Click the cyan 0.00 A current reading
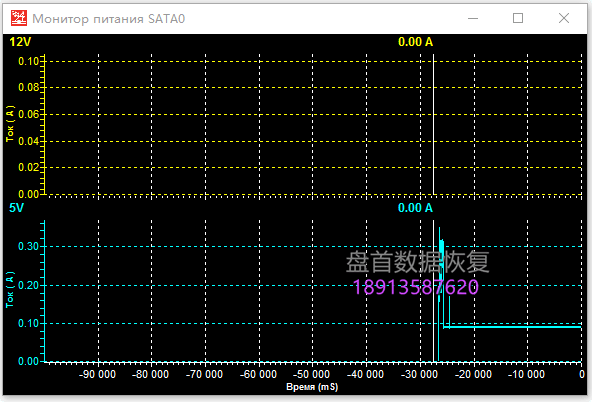592x402 pixels. pyautogui.click(x=415, y=208)
